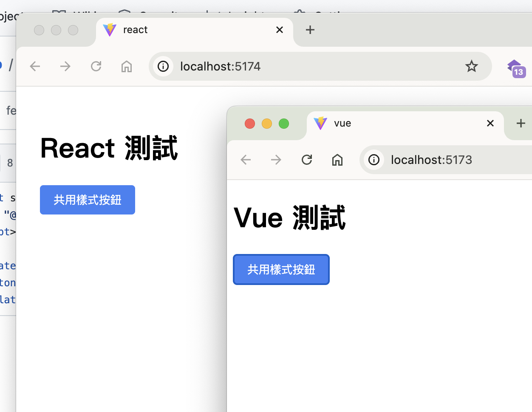Screen dimensions: 532x412
Task: Go to home page in react window
Action: click(127, 66)
